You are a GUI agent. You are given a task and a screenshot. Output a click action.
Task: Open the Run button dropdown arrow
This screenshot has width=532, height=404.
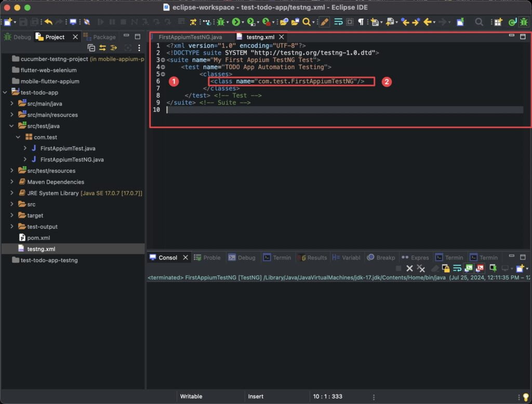tap(243, 22)
